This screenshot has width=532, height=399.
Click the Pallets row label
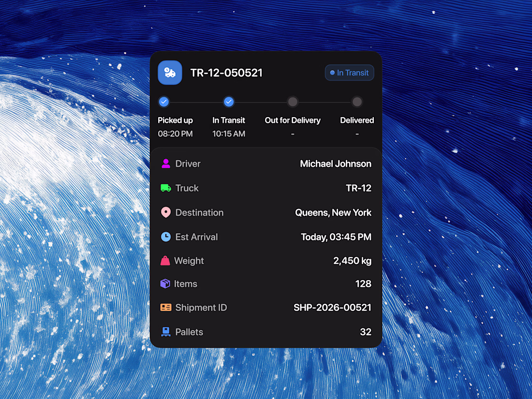(x=189, y=332)
